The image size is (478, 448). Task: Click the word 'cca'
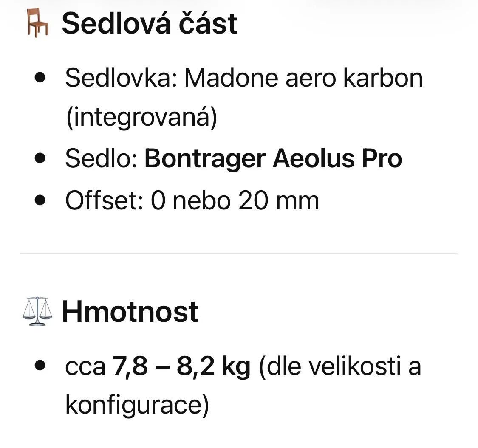click(85, 366)
